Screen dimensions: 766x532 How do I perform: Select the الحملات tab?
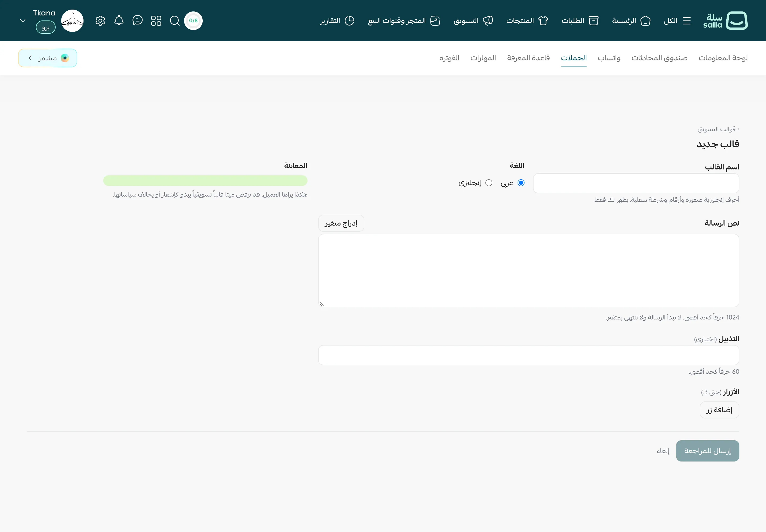click(x=574, y=58)
